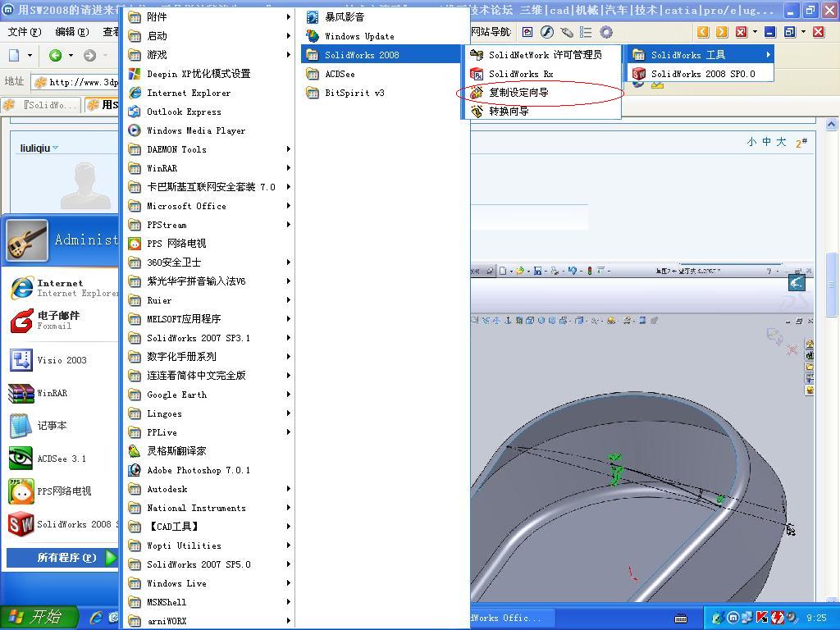Viewport: 840px width, 630px height.
Task: Open SolidWorks 2007 SP3.1 folder
Action: pos(209,338)
